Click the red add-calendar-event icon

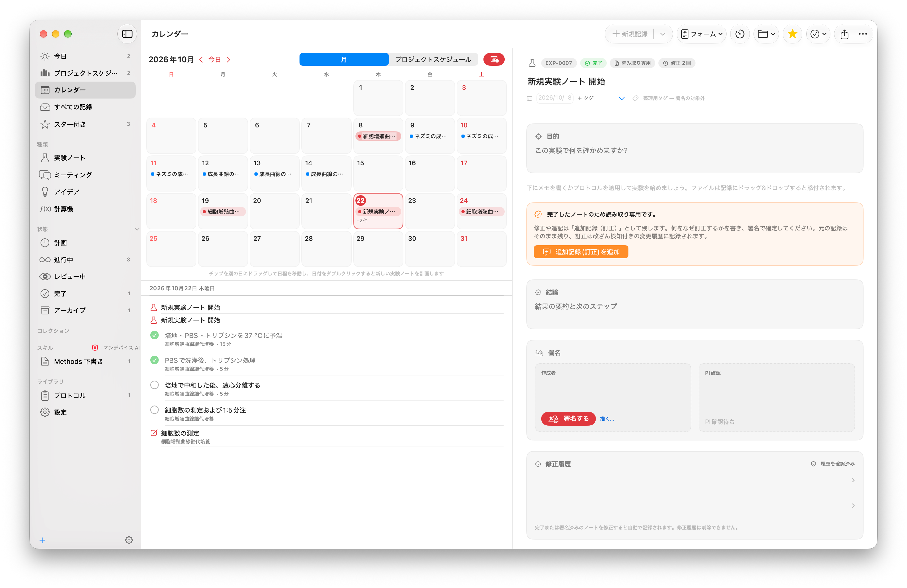point(494,59)
